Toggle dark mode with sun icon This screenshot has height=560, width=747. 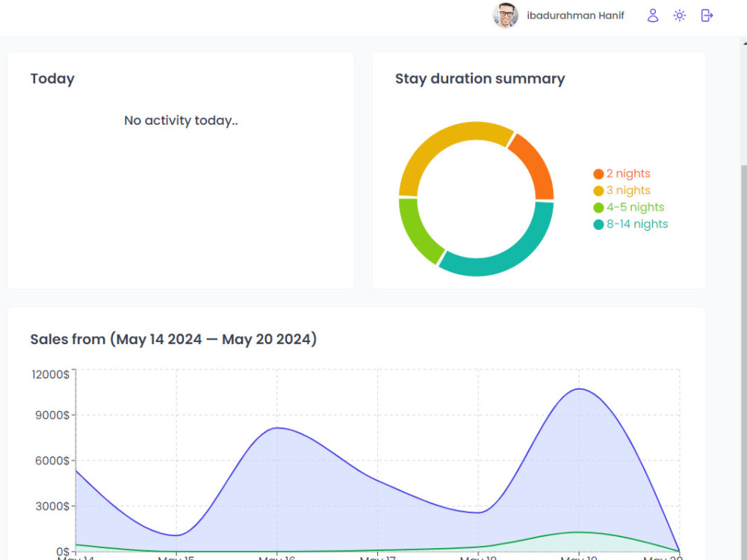click(x=679, y=16)
